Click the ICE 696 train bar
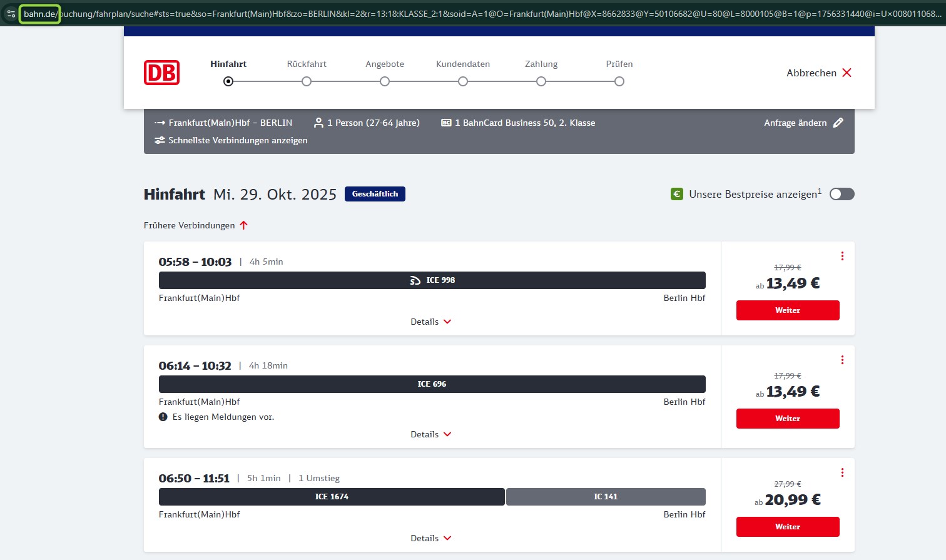This screenshot has width=946, height=560. [432, 384]
